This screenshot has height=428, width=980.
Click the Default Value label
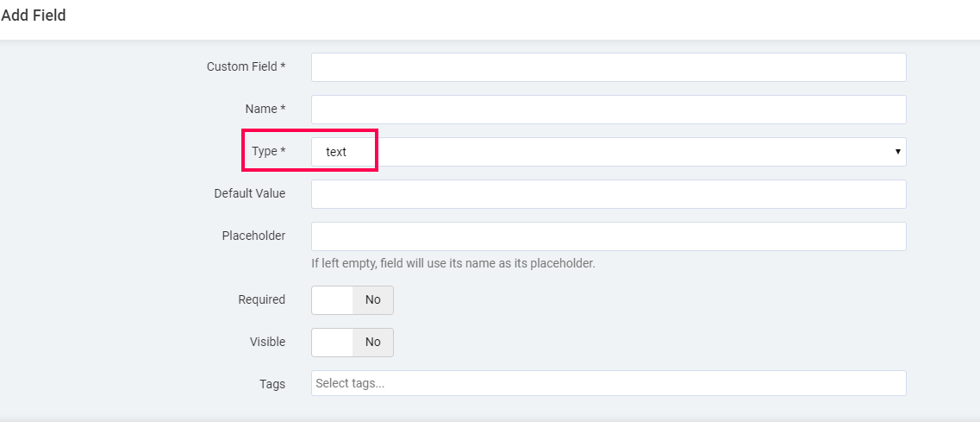249,193
